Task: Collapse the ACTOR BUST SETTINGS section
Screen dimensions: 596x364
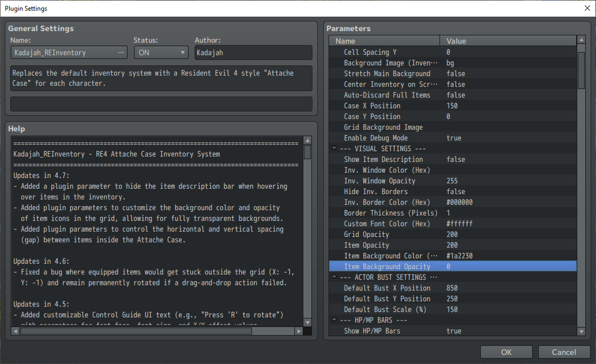Action: (334, 277)
